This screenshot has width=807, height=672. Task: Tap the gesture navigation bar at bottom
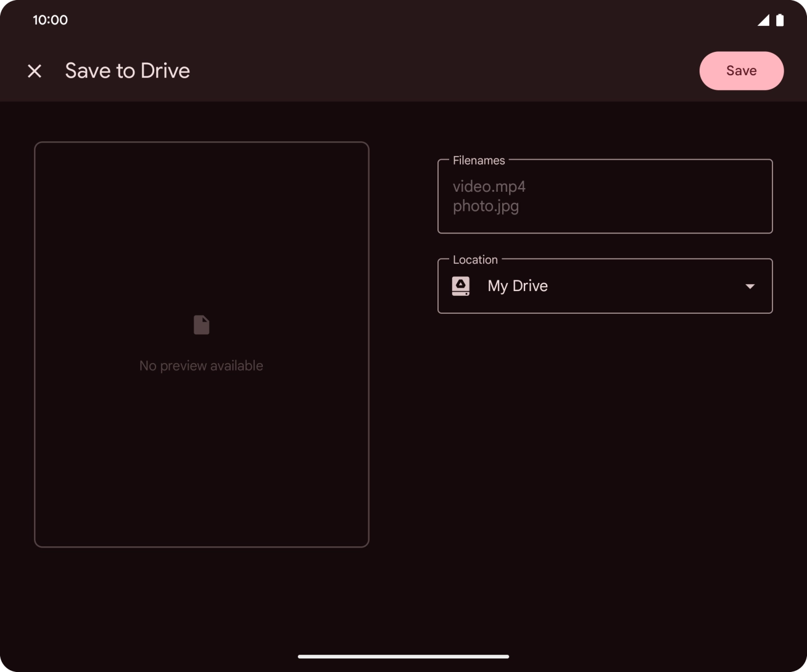[x=403, y=657]
